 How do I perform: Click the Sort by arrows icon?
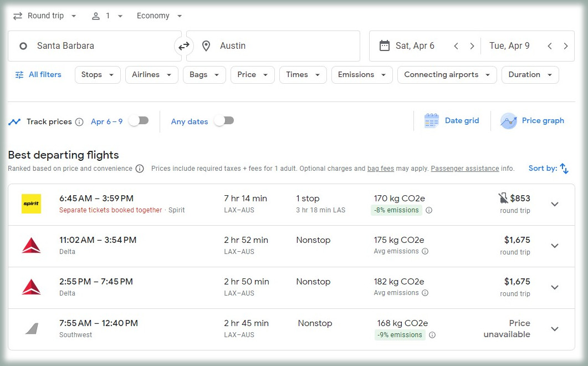point(564,169)
